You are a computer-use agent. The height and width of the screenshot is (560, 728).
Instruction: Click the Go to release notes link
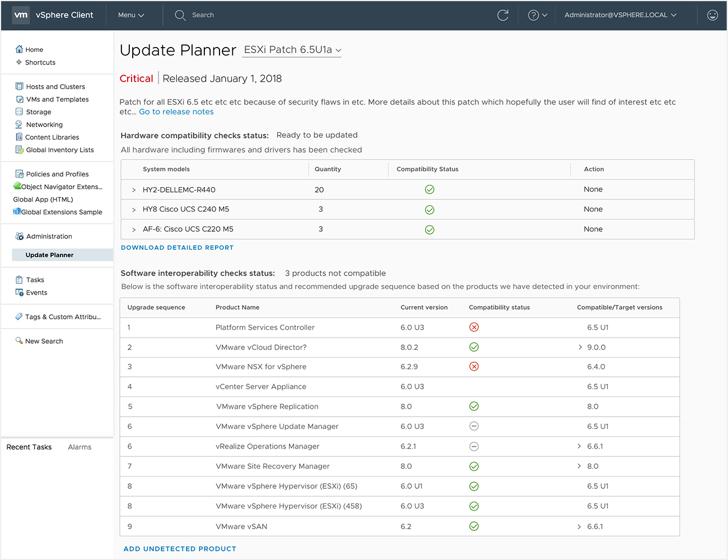tap(176, 111)
